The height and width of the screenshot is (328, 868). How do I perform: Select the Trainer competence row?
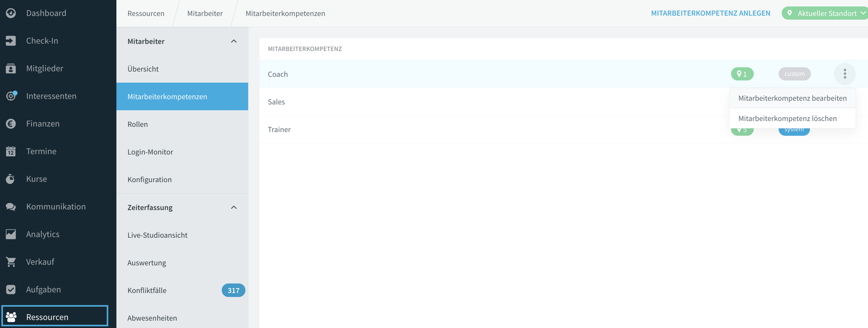[563, 129]
